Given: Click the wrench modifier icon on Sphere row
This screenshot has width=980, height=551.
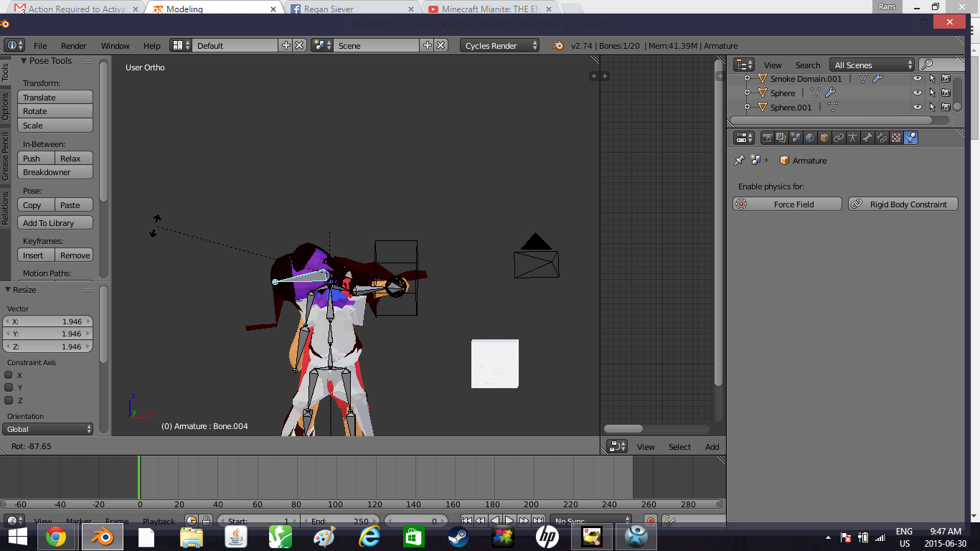Looking at the screenshot, I should coord(830,93).
